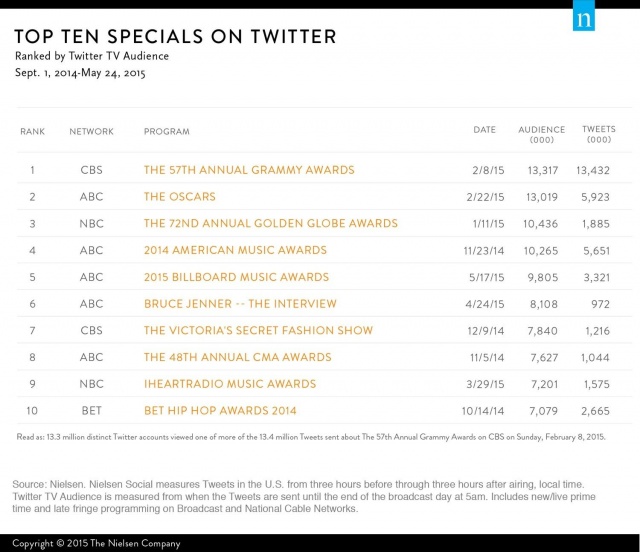Click The 48th Annual CMA Awards

[x=238, y=357]
